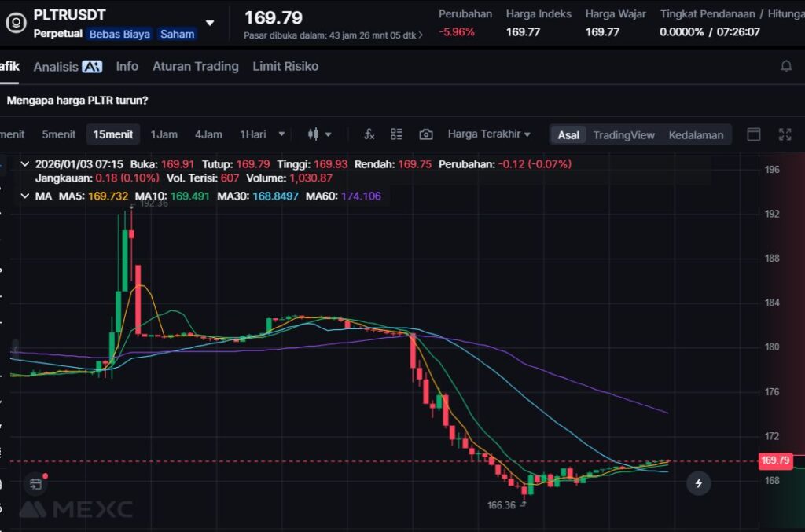Viewport: 805px width, 532px height.
Task: Click the calendar icon at chart bottom-left
Action: tap(35, 483)
